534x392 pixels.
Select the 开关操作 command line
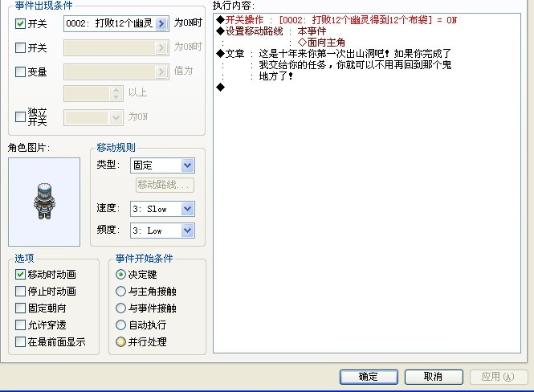[336, 20]
